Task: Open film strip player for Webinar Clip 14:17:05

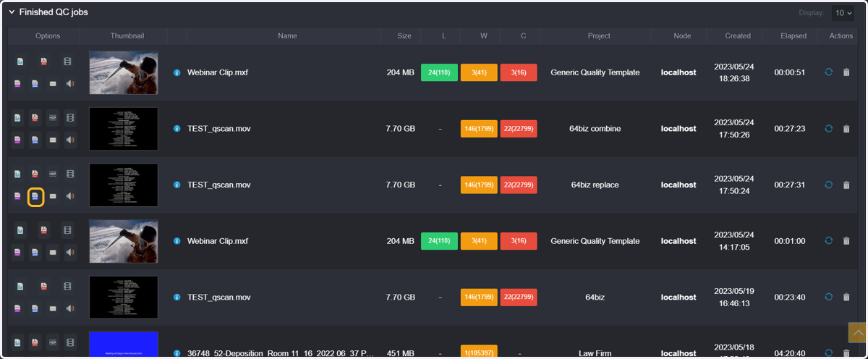Action: pyautogui.click(x=67, y=230)
